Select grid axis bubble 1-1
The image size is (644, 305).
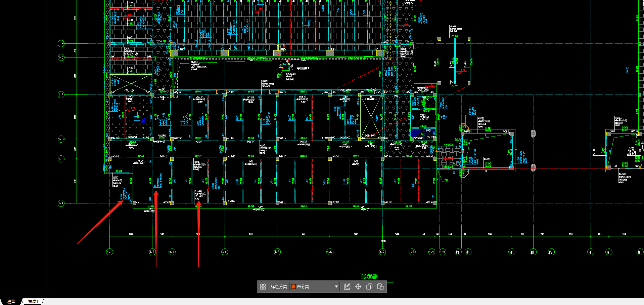109,252
